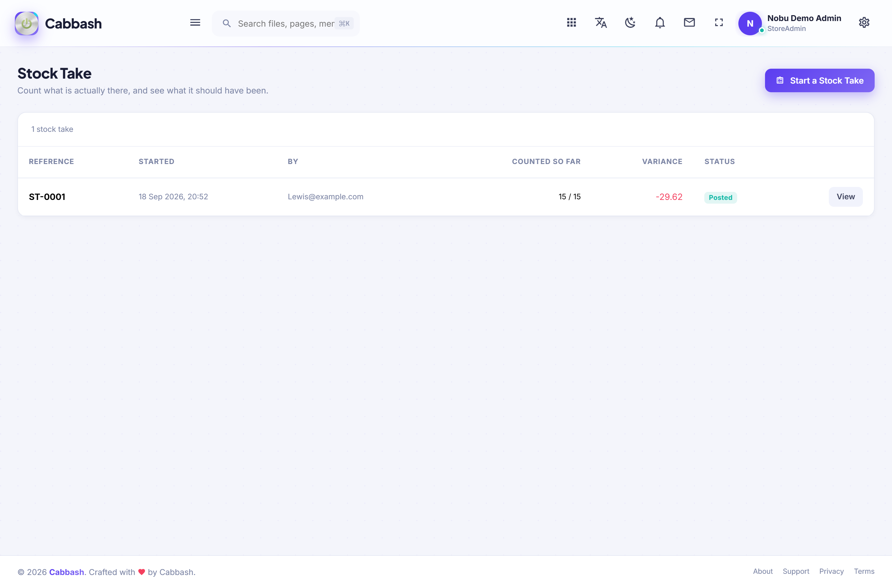Viewport: 892px width, 588px height.
Task: Click the Cabbash power logo icon
Action: 26,23
